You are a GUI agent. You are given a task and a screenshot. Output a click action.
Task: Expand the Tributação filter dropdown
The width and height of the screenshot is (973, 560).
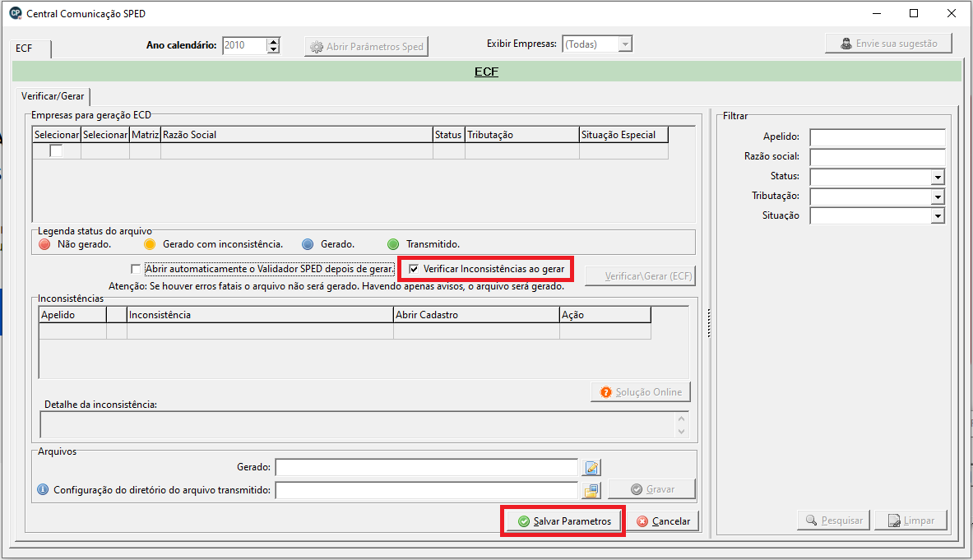[x=938, y=197]
